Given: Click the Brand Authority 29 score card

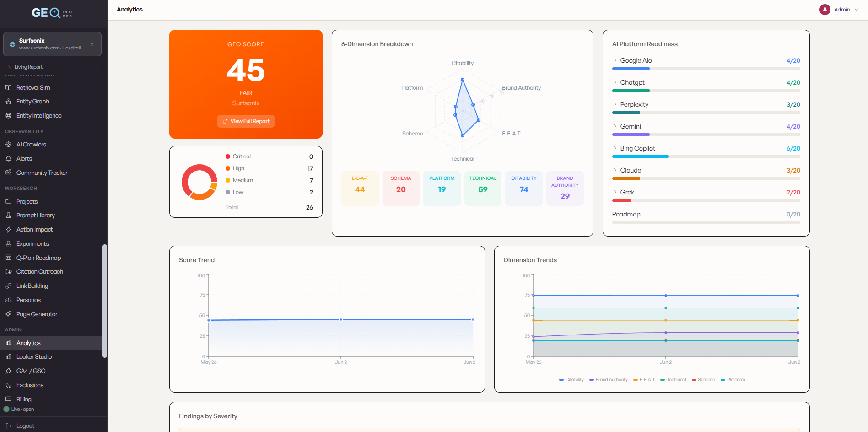Looking at the screenshot, I should pos(565,189).
